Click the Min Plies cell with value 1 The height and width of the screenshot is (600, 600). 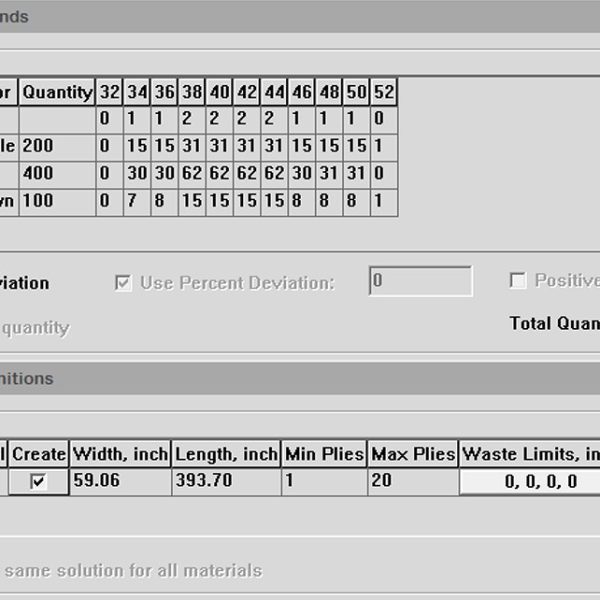click(323, 482)
